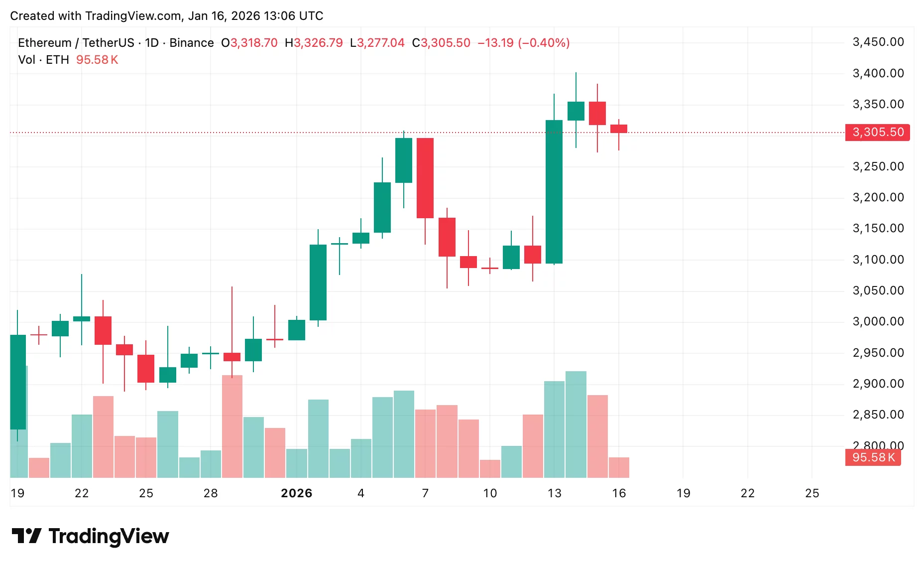
Task: Click the Vol · ETH indicator legend
Action: [x=43, y=60]
